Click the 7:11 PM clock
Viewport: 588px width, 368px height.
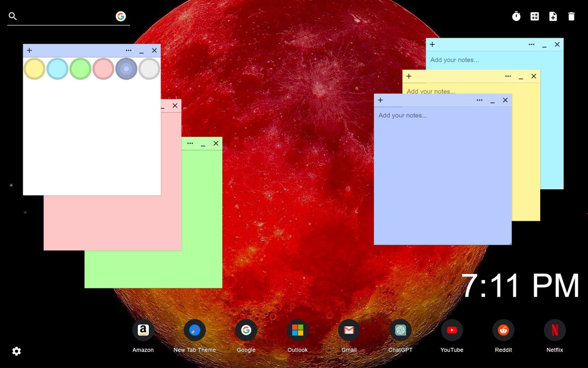point(520,285)
